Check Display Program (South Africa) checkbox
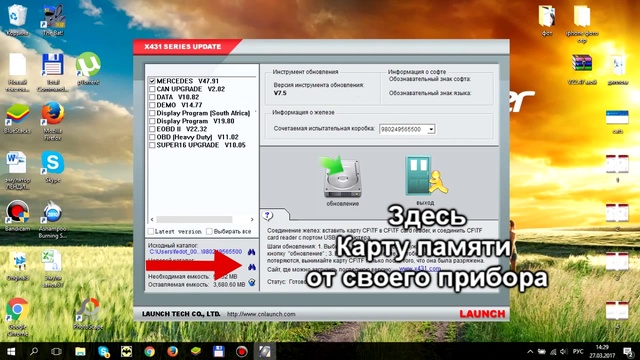Viewport: 640px width, 360px height. (x=152, y=113)
